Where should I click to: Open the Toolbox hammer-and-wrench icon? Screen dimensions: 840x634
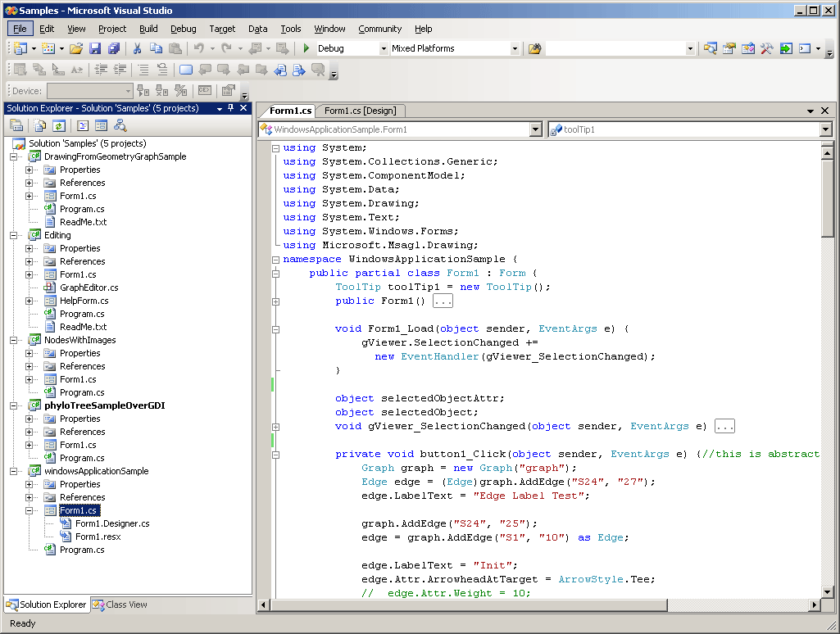(766, 48)
